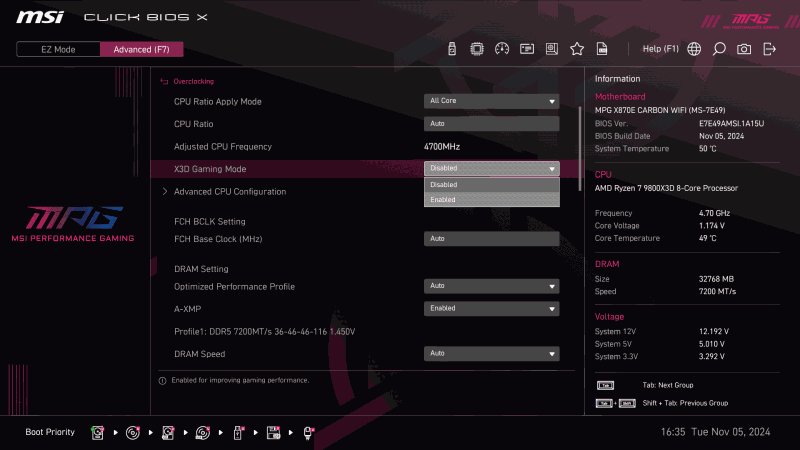This screenshot has width=800, height=450.
Task: Click DRAM Speed 7200 MT/s value
Action: click(717, 292)
